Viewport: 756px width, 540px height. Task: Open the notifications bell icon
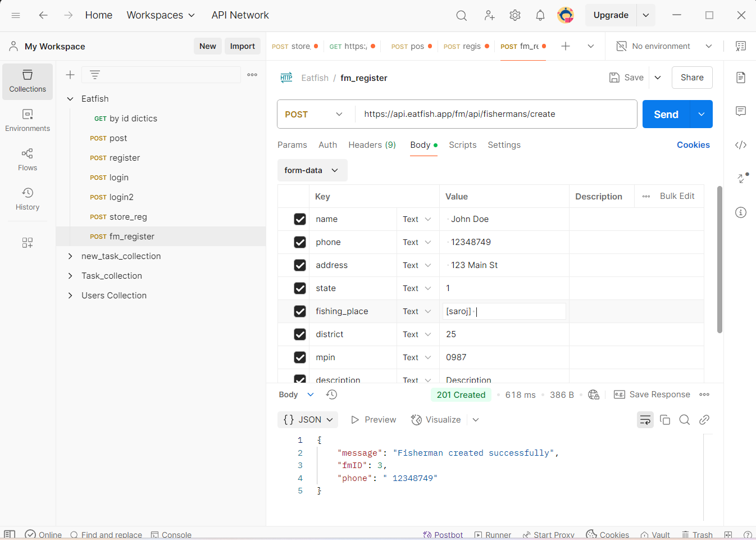click(540, 15)
